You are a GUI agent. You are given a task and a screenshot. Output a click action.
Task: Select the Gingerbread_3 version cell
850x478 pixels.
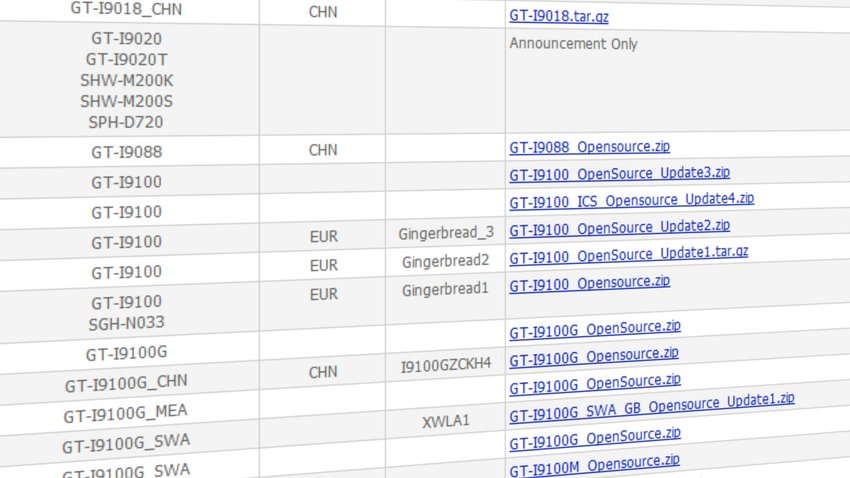point(446,234)
